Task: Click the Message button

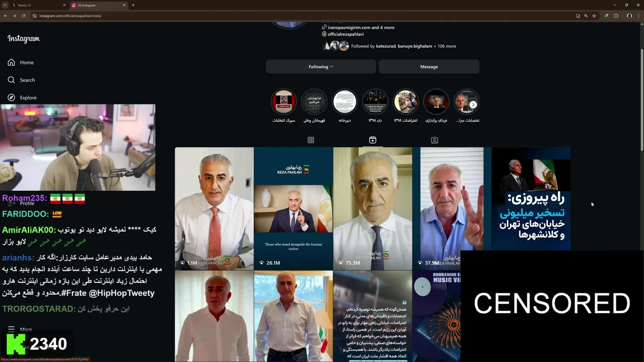Action: click(x=429, y=66)
